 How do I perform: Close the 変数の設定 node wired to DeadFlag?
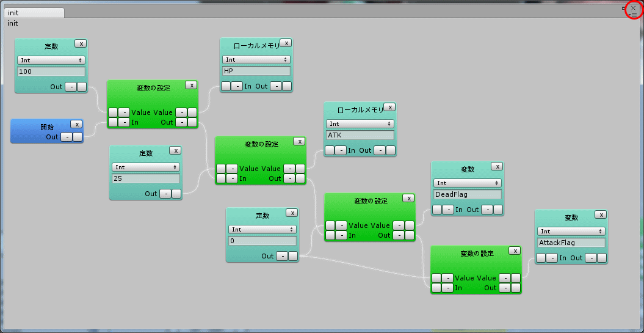(408, 198)
